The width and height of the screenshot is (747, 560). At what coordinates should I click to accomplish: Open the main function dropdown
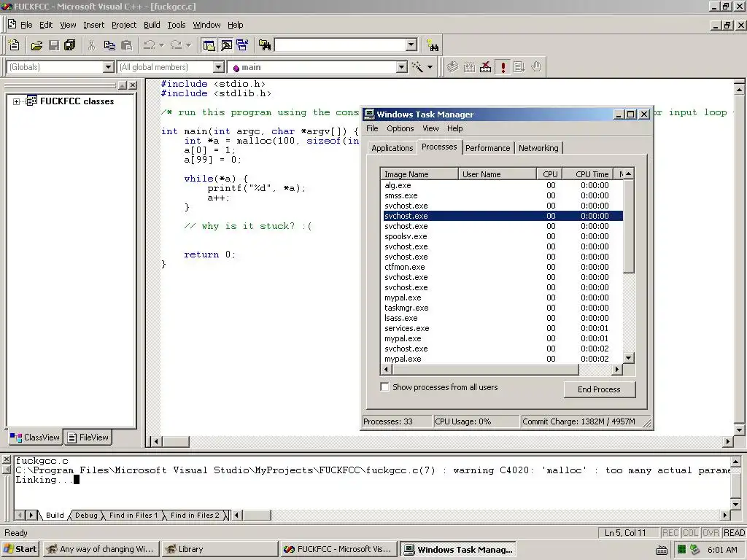pyautogui.click(x=402, y=67)
